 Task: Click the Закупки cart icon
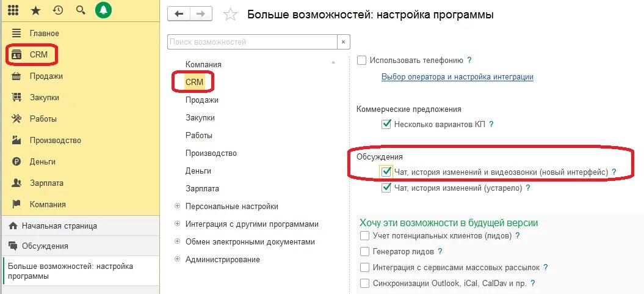coord(16,97)
